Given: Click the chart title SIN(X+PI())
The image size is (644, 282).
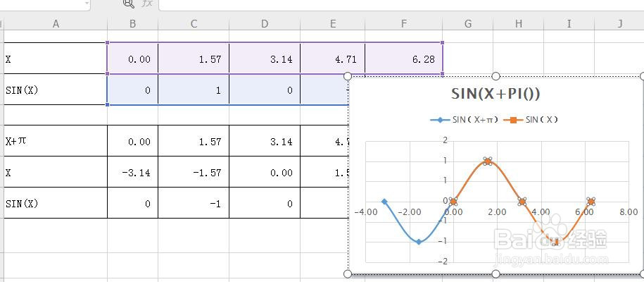Looking at the screenshot, I should (x=495, y=94).
